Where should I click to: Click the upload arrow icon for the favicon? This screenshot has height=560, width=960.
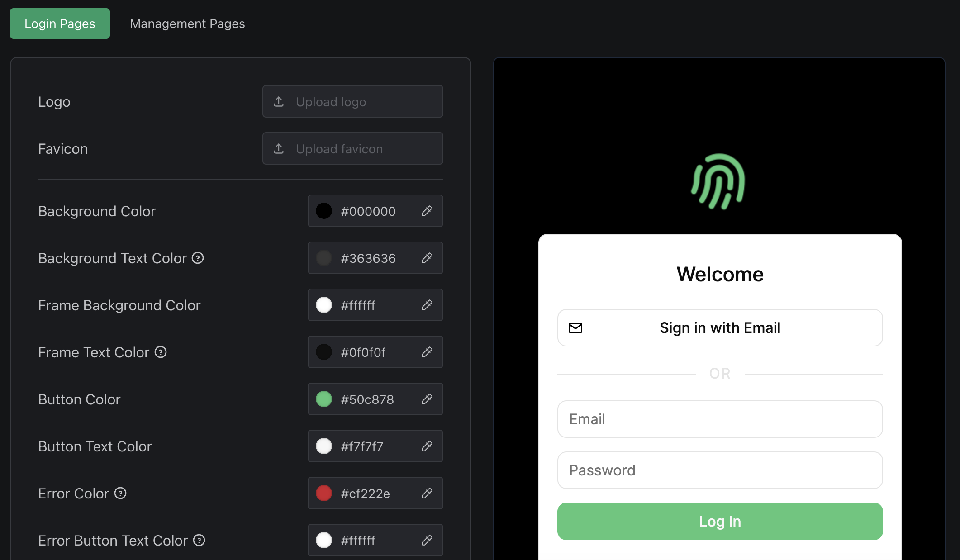click(x=279, y=148)
